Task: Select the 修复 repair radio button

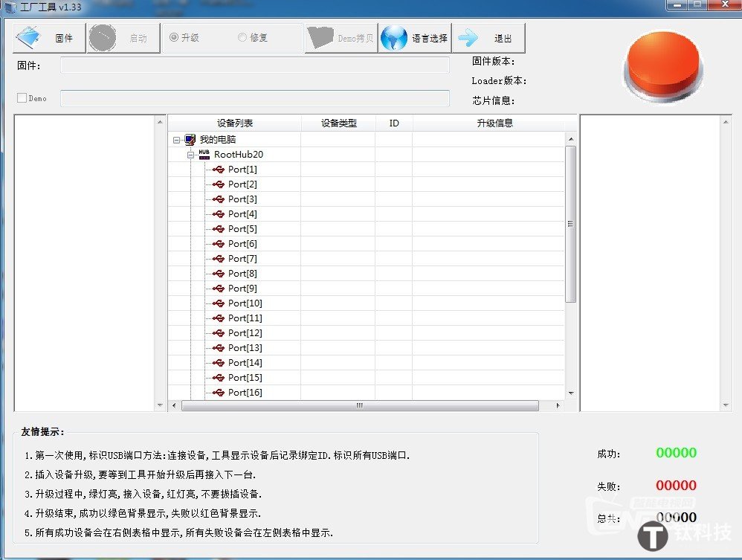Action: [242, 37]
